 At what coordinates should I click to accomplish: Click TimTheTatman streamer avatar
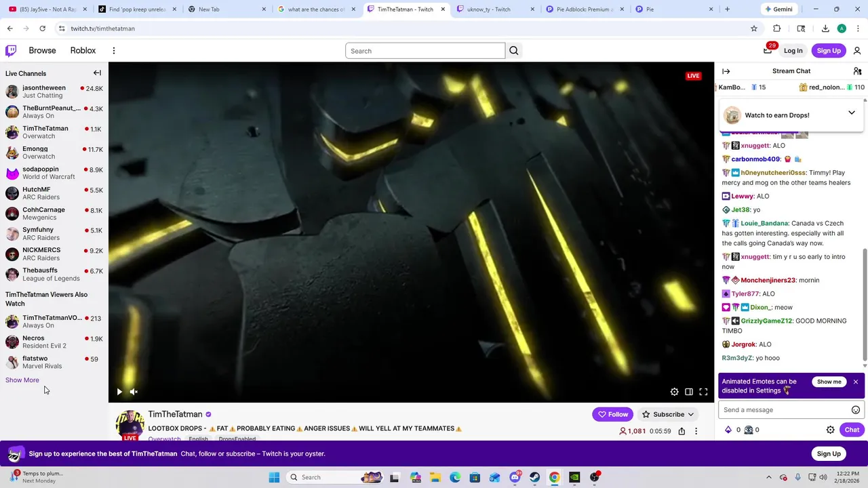click(x=130, y=424)
